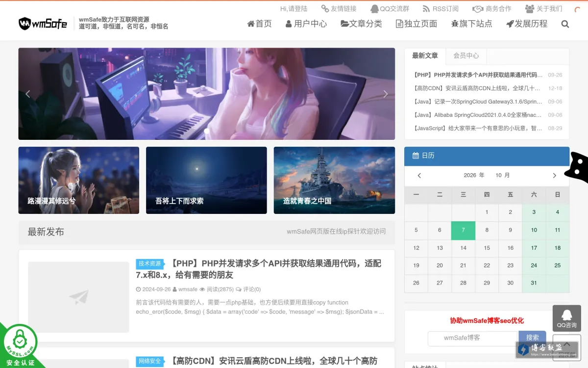The width and height of the screenshot is (588, 368).
Task: Open QQ交流群 link
Action: coord(390,8)
